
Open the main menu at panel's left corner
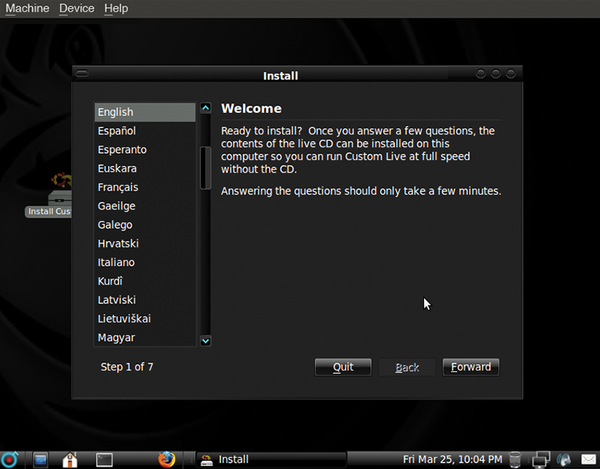pyautogui.click(x=9, y=459)
